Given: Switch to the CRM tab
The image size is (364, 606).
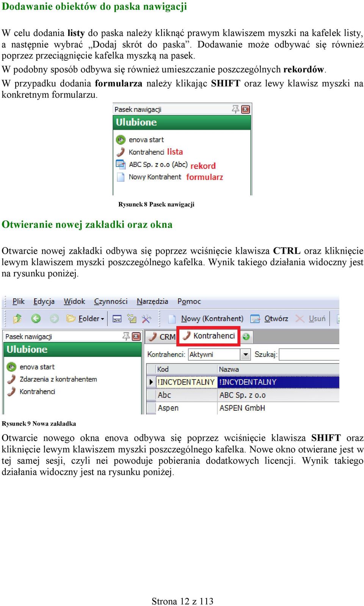Looking at the screenshot, I should (x=162, y=337).
